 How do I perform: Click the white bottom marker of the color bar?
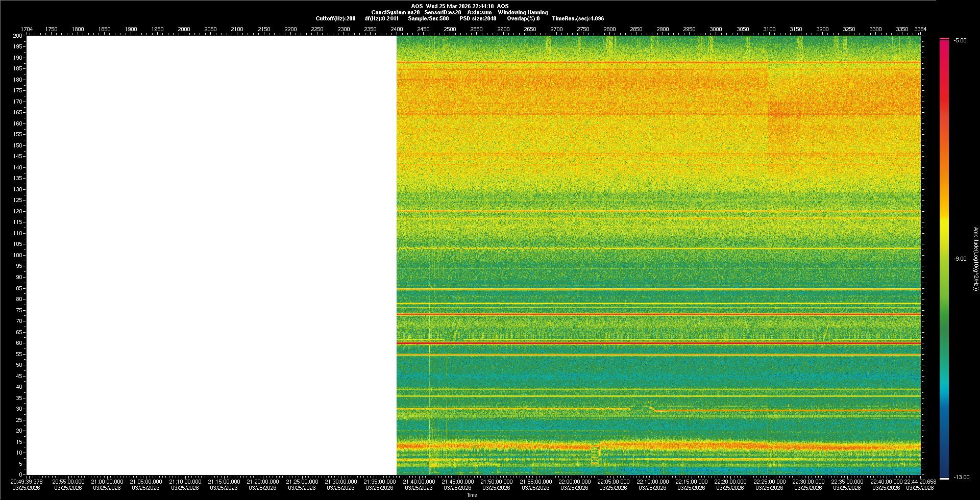(944, 478)
